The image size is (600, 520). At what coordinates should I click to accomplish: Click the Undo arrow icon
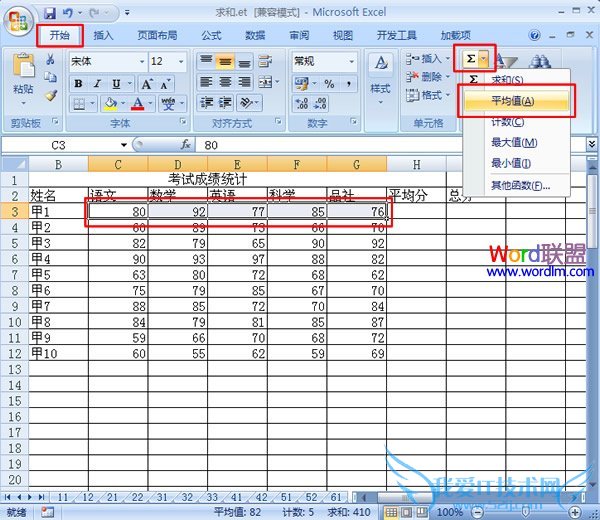(67, 13)
